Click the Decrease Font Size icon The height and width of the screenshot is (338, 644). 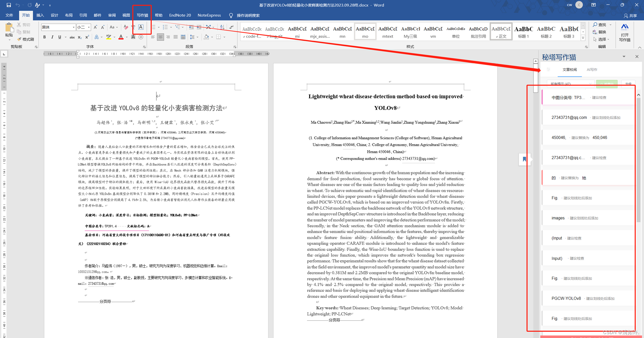click(x=102, y=27)
